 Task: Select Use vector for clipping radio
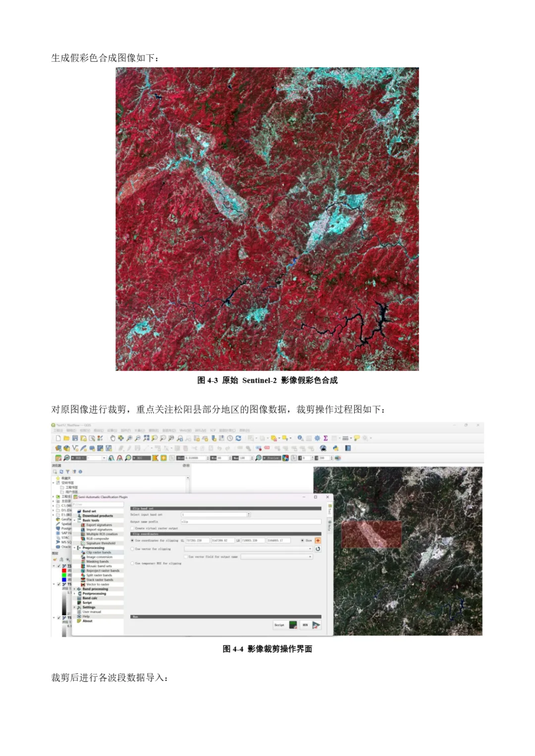[132, 549]
